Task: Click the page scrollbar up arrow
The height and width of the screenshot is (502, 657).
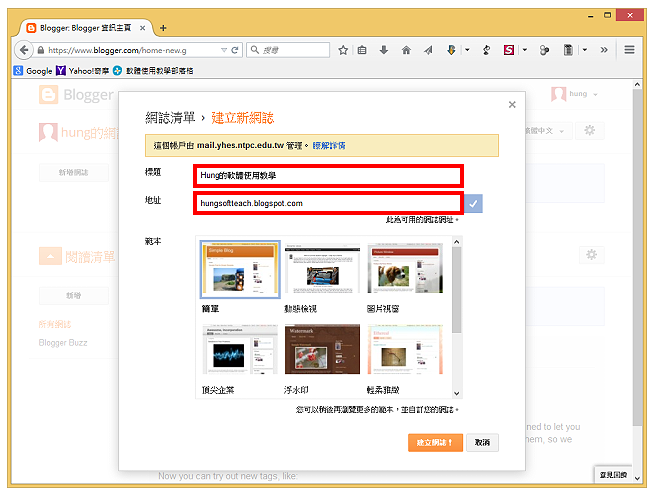Action: coord(637,85)
